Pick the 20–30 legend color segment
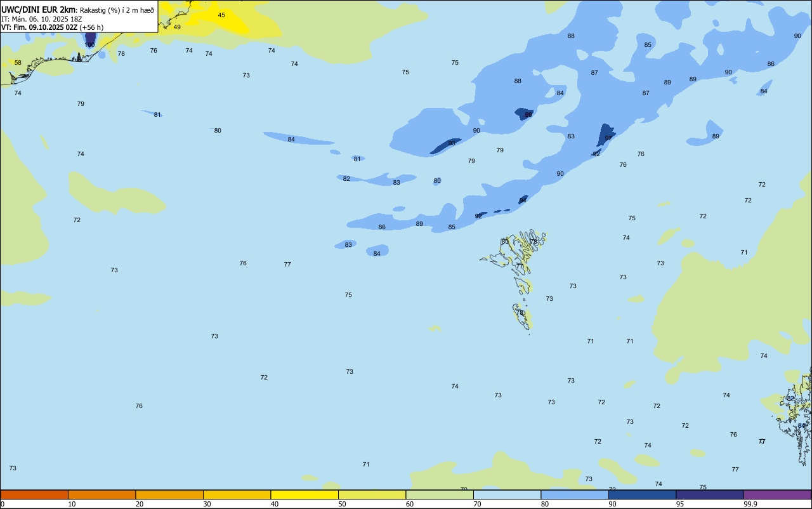Viewport: 812px width, 509px height. point(169,494)
